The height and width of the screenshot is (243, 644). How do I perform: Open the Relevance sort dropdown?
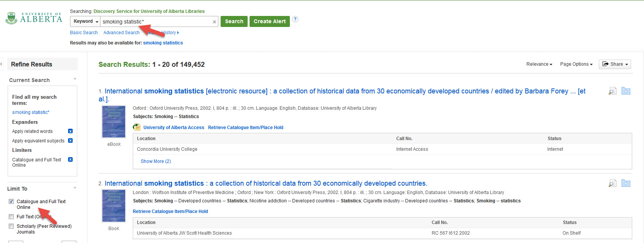(x=539, y=64)
